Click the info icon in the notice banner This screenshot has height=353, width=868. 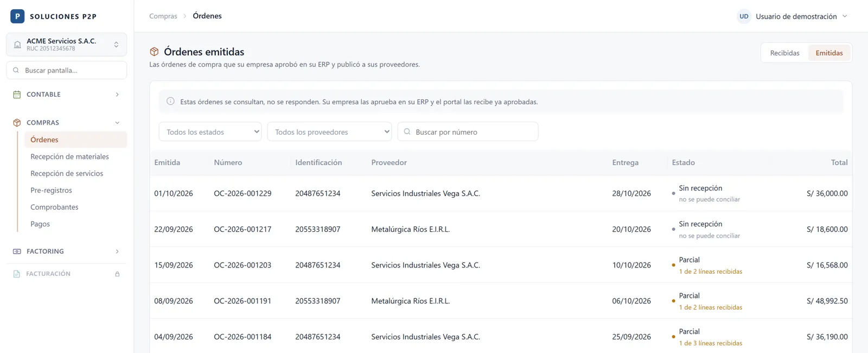tap(170, 102)
